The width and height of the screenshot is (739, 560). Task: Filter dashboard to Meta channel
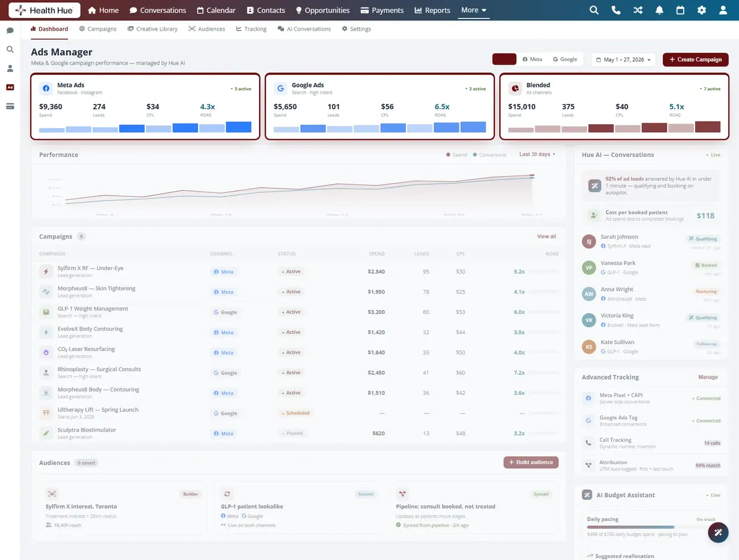(532, 59)
